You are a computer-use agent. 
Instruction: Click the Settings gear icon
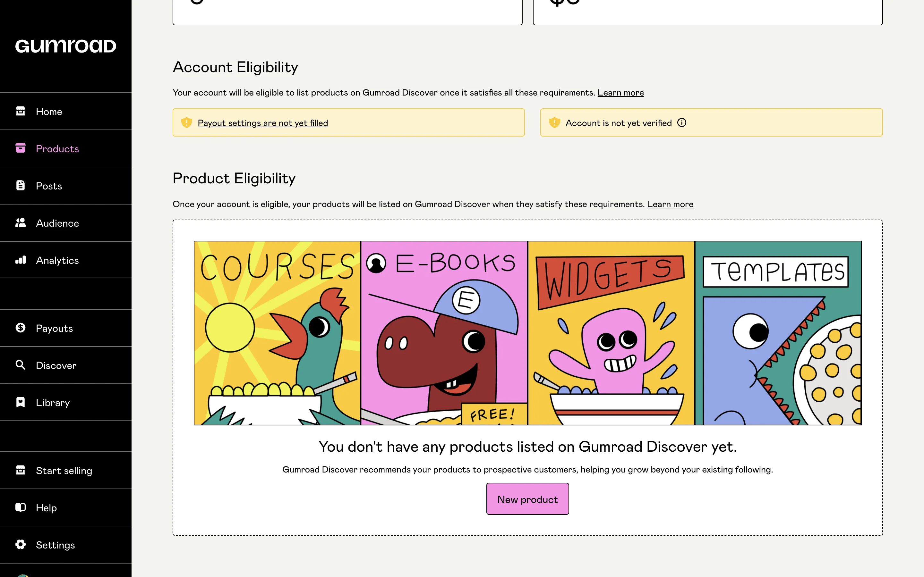point(21,544)
